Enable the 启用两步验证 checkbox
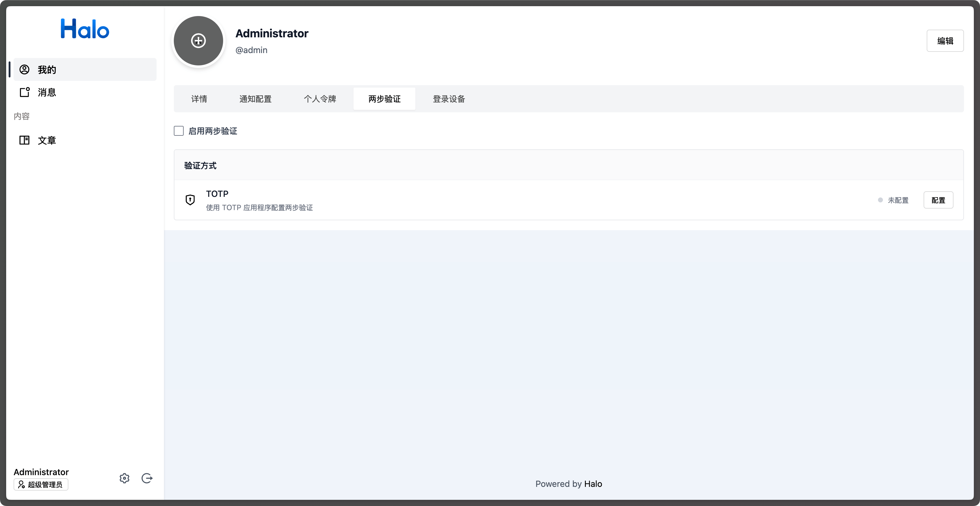The width and height of the screenshot is (980, 506). 179,131
